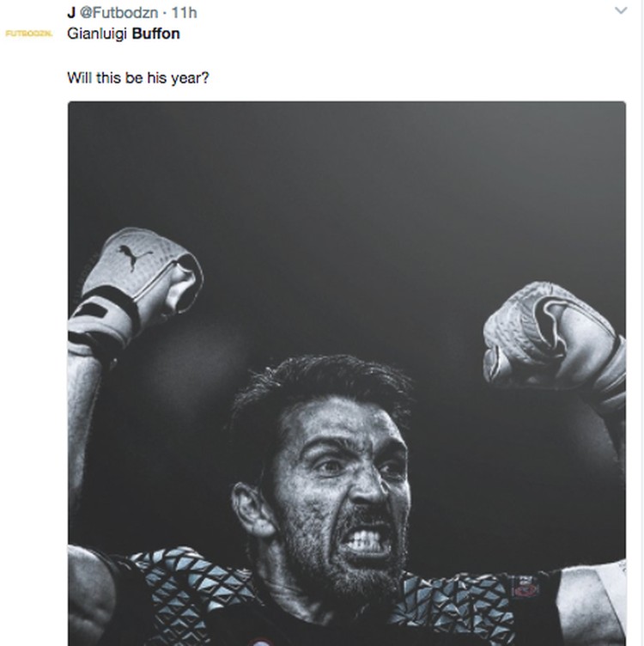Click the Puma logo on the glove

click(135, 256)
